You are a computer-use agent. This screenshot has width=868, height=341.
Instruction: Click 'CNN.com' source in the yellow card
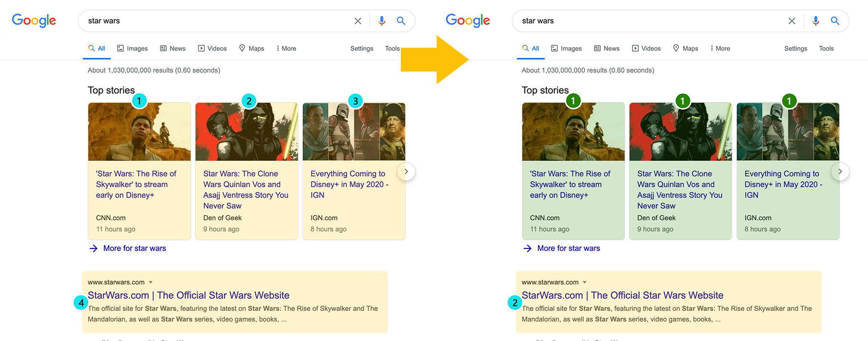(x=111, y=218)
